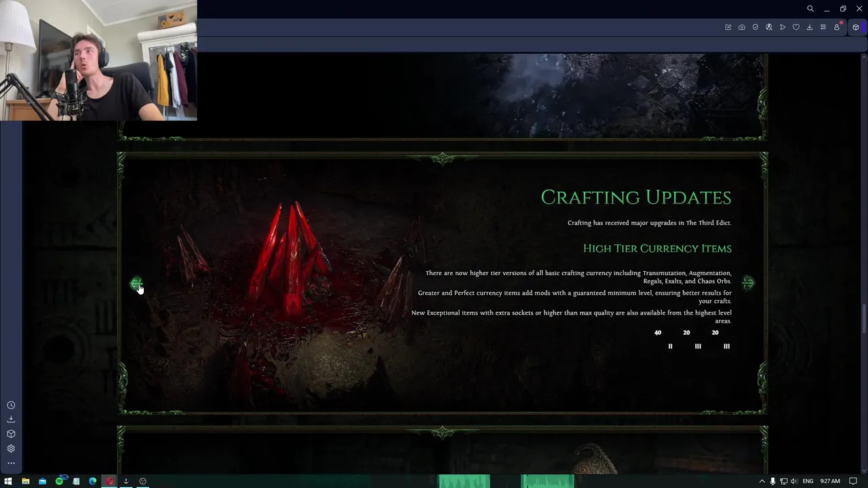Open network status tray icon

click(x=783, y=481)
